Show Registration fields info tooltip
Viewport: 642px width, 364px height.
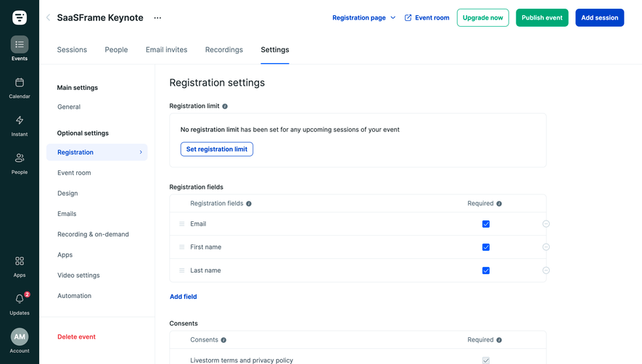(249, 204)
